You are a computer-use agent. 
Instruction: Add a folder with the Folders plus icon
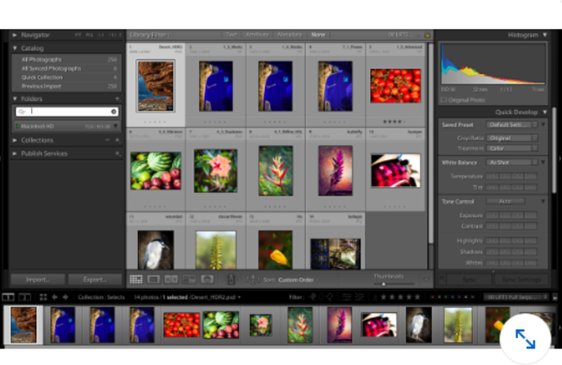coord(117,99)
